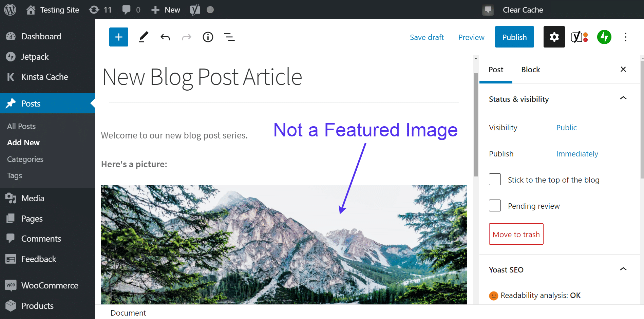Click the WordPress logo in the admin bar

(x=10, y=10)
